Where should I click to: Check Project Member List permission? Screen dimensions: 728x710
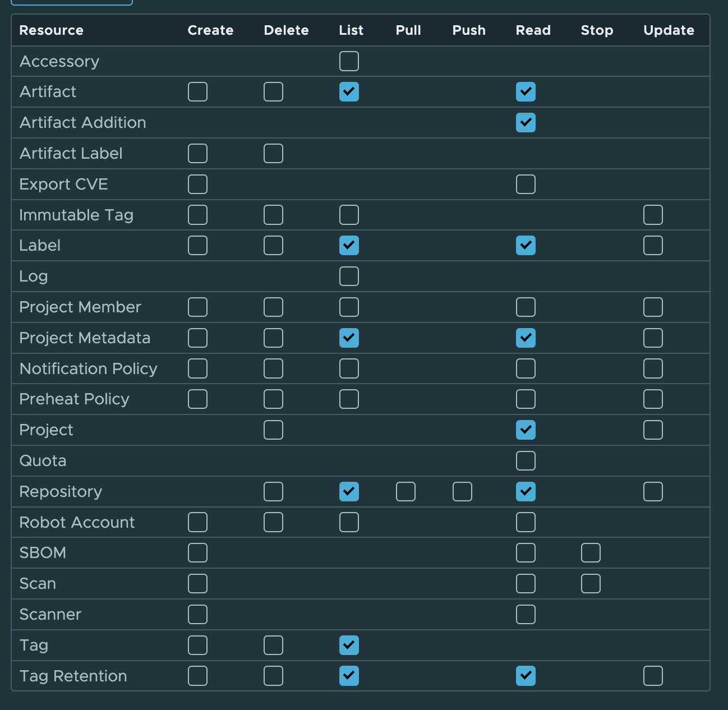click(349, 307)
